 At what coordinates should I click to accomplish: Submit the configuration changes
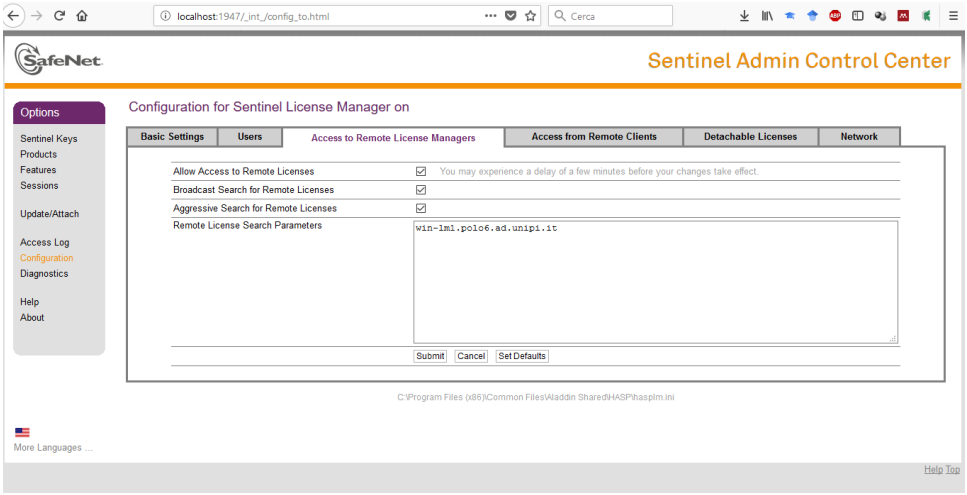(x=430, y=356)
